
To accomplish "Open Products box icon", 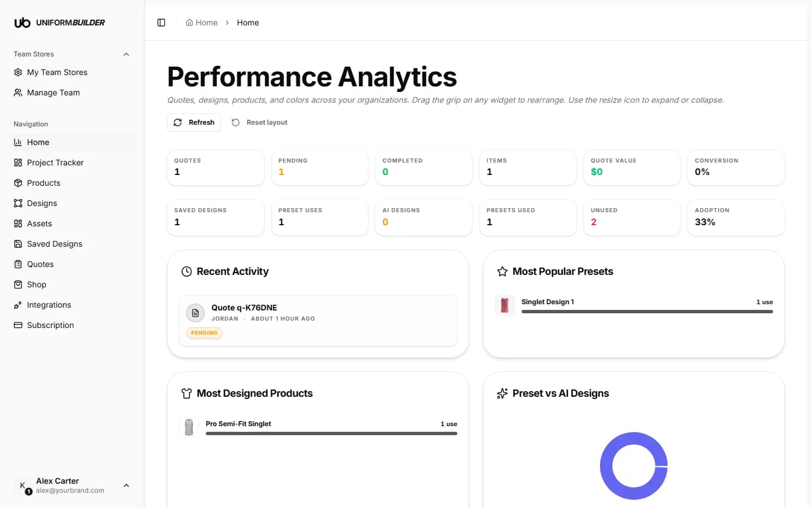I will coord(18,183).
